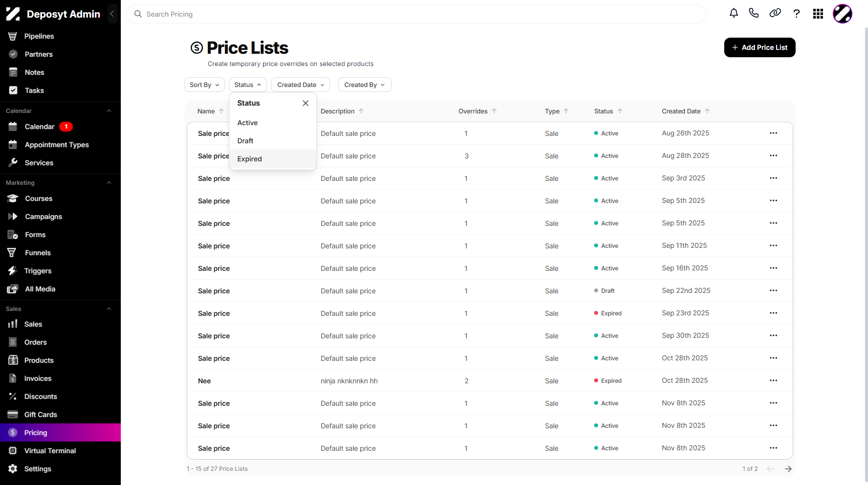Open row actions for Aug 26th 2025 price list
Viewport: 868px width, 485px height.
(773, 133)
